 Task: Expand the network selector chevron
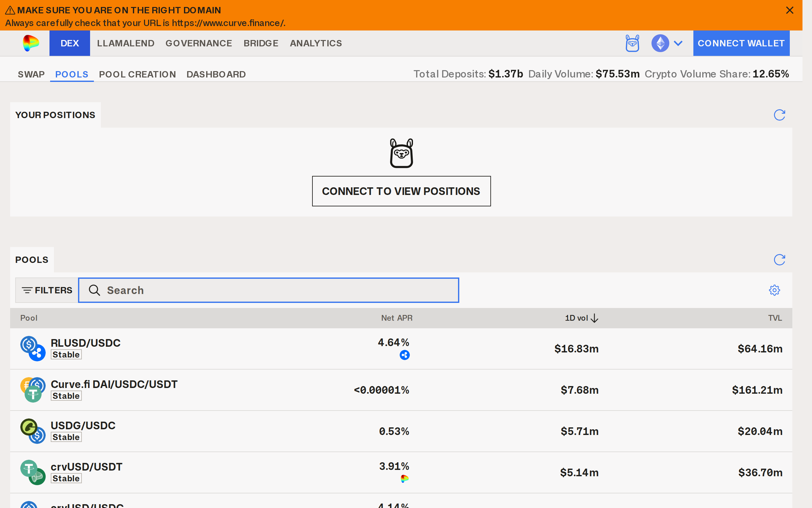pyautogui.click(x=678, y=43)
